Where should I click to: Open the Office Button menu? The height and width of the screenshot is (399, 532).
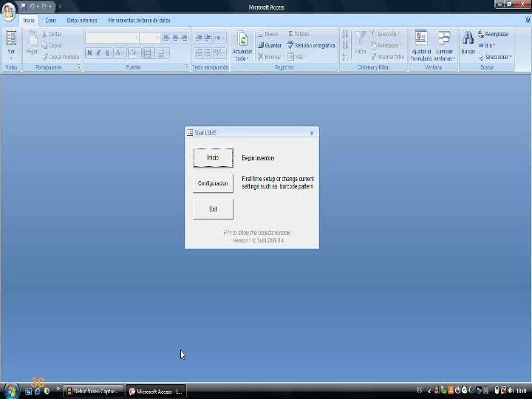tap(8, 12)
